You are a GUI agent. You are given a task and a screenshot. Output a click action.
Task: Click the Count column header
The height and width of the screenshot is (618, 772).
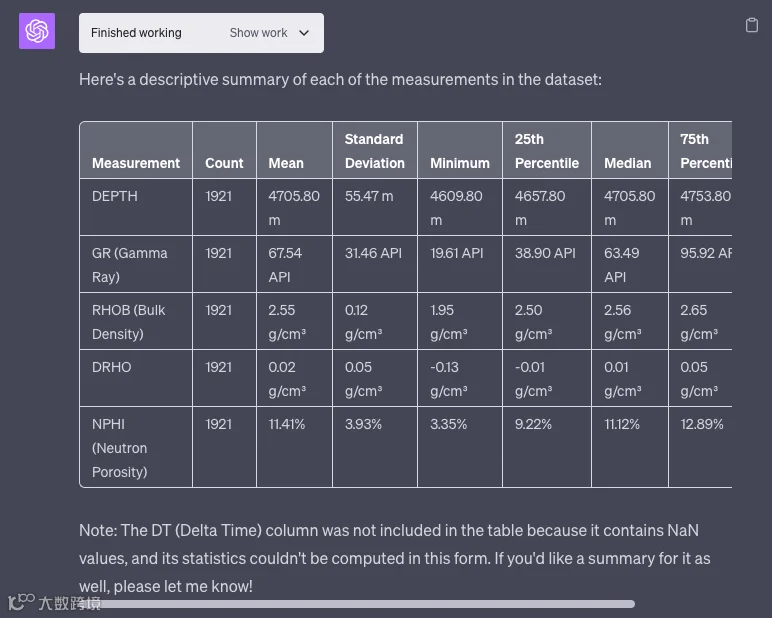pos(224,163)
